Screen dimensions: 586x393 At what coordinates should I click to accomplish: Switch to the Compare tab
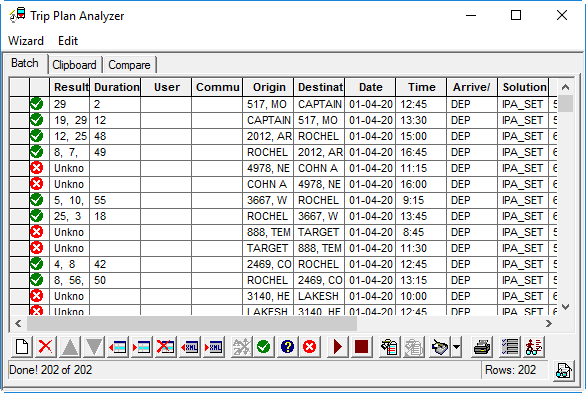pyautogui.click(x=129, y=65)
